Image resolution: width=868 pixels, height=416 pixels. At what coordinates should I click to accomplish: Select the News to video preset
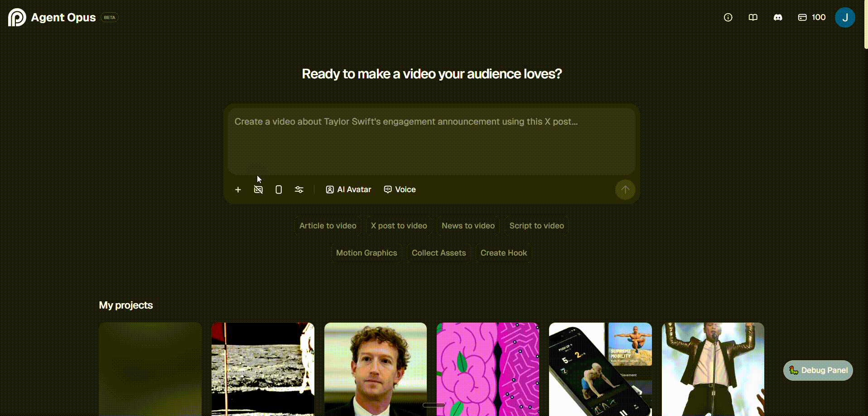click(468, 226)
